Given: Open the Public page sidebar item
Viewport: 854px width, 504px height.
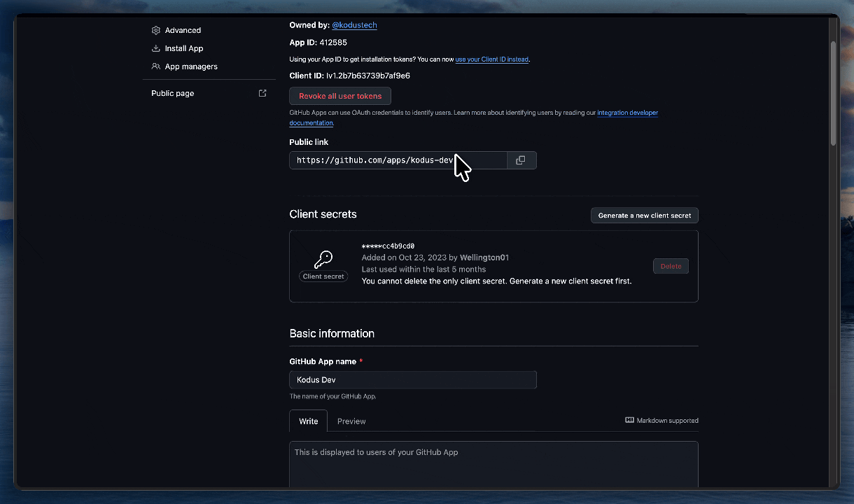Looking at the screenshot, I should [x=173, y=93].
